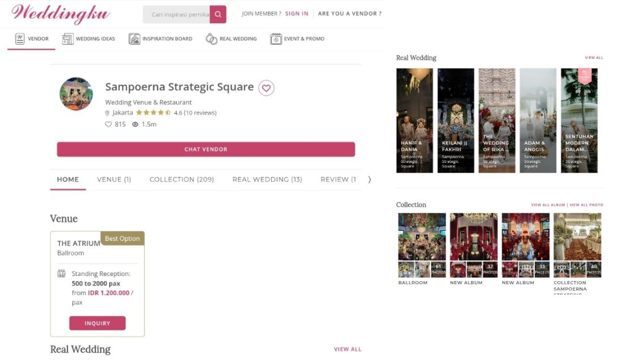The image size is (644, 362).
Task: Click VIEW ALL beside lower Real Wedding heading
Action: pos(347,350)
